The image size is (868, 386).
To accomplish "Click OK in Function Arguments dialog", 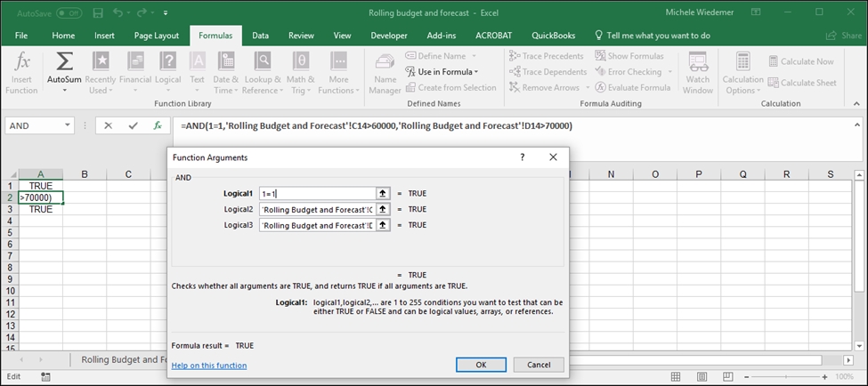I will (x=481, y=365).
